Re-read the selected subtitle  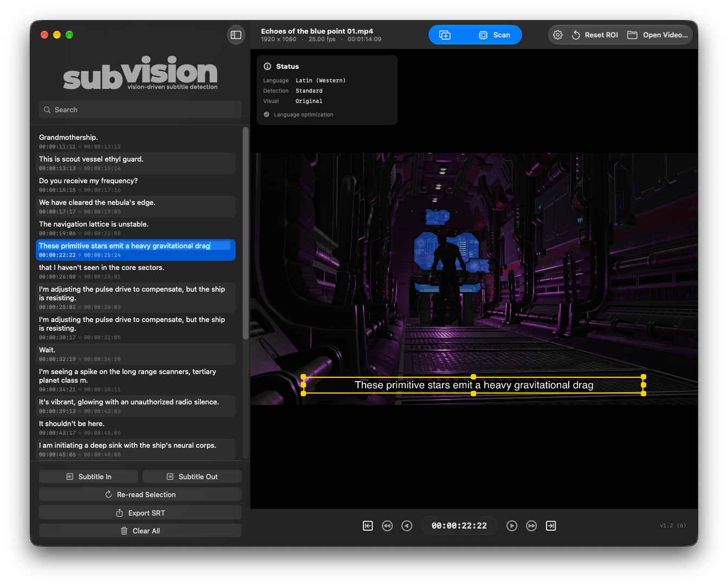coord(140,494)
